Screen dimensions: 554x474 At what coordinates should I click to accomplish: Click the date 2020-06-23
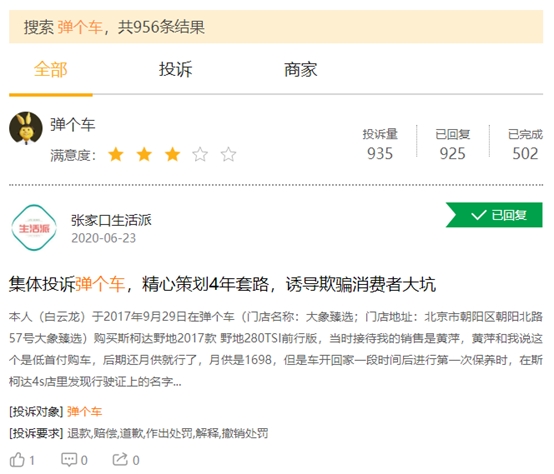104,238
